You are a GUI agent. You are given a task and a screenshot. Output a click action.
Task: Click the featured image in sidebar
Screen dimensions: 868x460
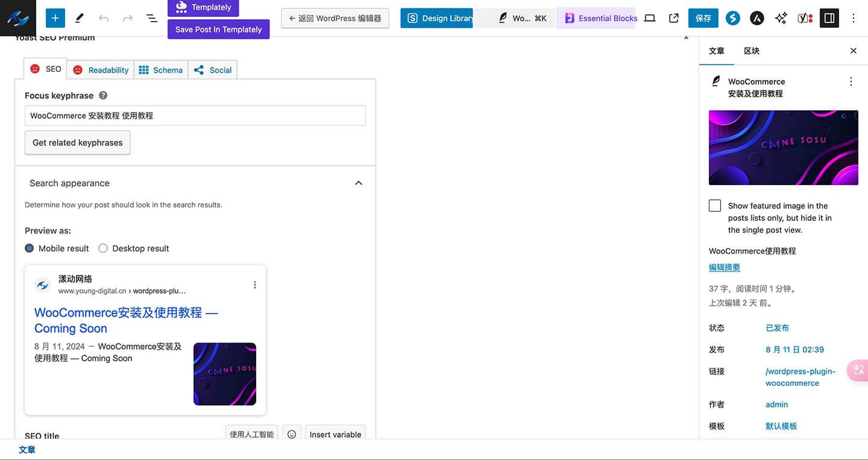tap(784, 148)
